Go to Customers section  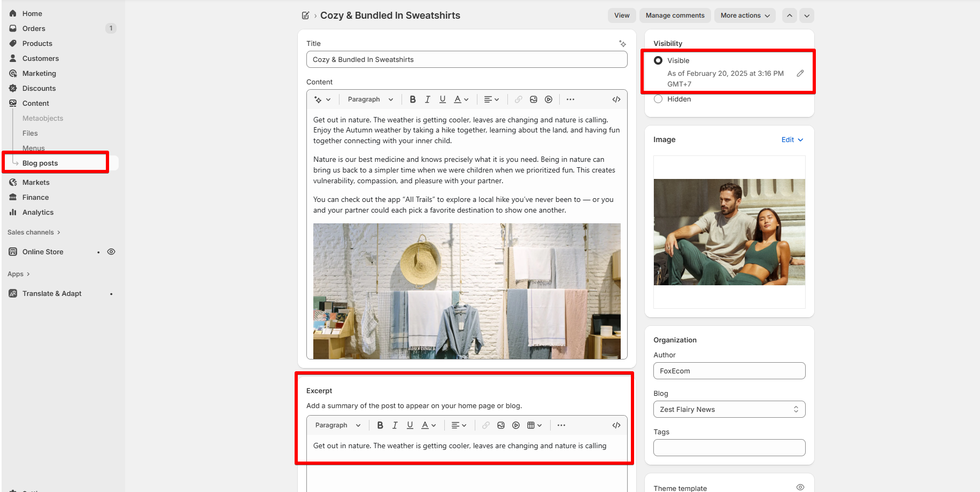40,58
